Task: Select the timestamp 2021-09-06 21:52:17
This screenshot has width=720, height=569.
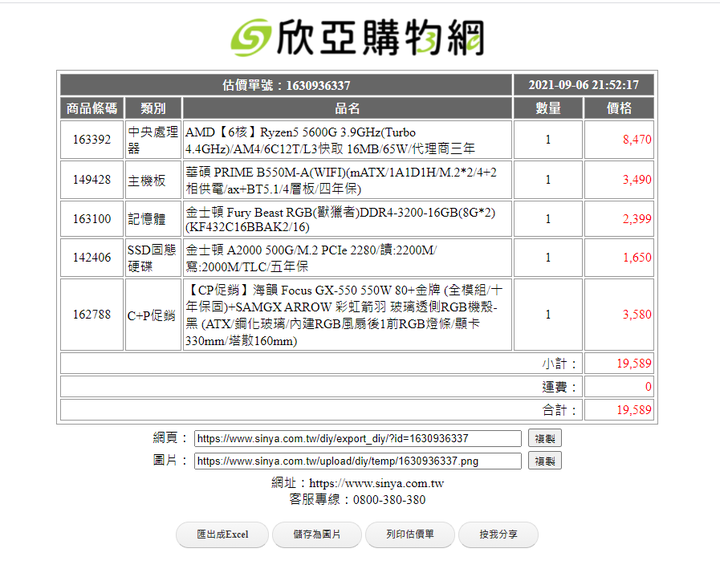Action: point(583,85)
